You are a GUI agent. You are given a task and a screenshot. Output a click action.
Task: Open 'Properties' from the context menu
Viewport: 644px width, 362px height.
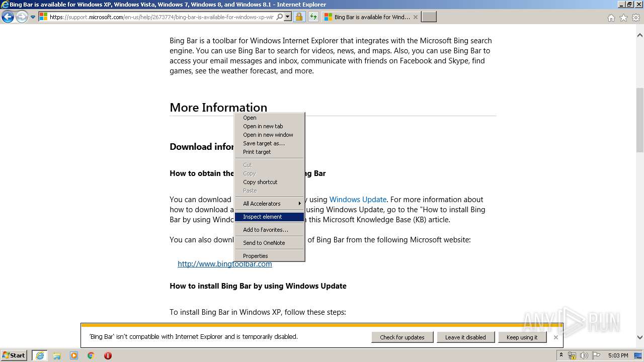pos(270,256)
